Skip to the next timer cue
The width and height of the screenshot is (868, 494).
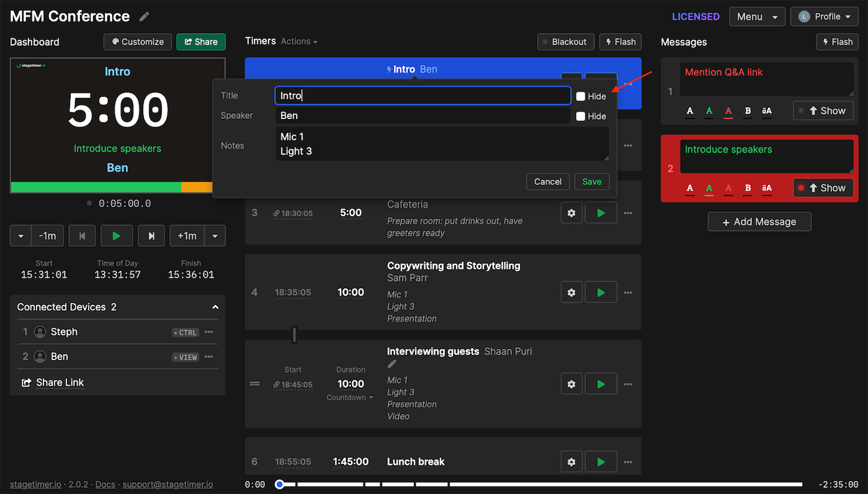pyautogui.click(x=151, y=236)
